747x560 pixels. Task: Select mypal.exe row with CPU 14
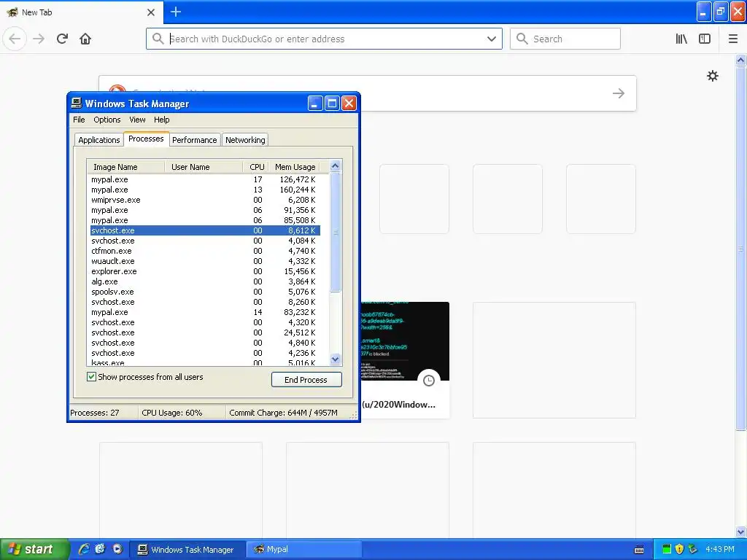point(205,312)
